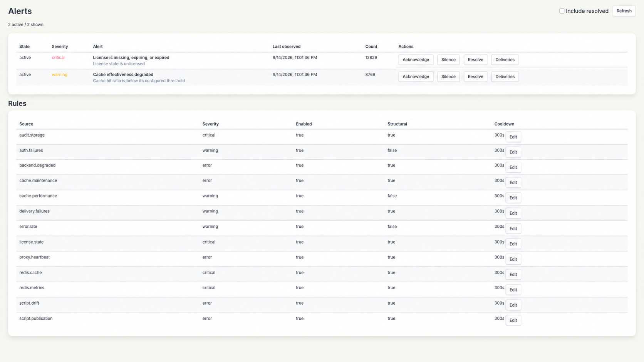Screen dimensions: 644x362
Task: Click the '2 active / 2 shown' summary
Action: tap(26, 25)
